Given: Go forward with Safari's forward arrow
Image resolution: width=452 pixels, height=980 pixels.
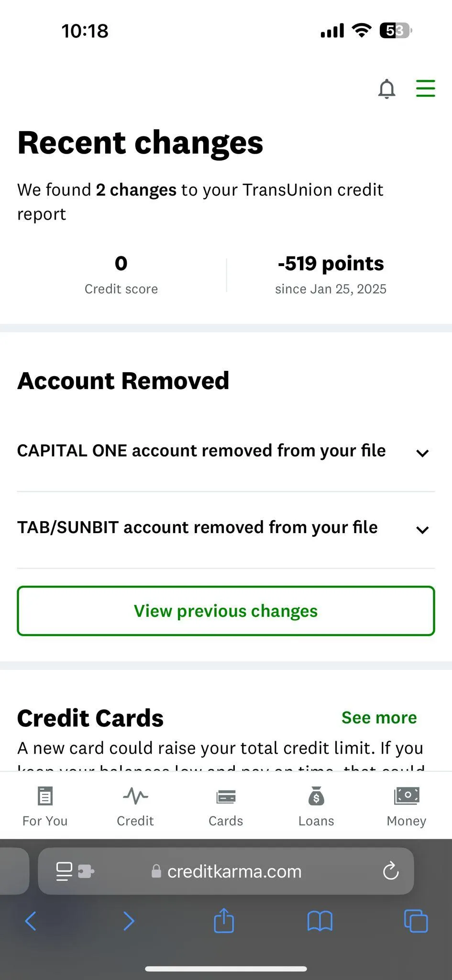Looking at the screenshot, I should [x=129, y=921].
